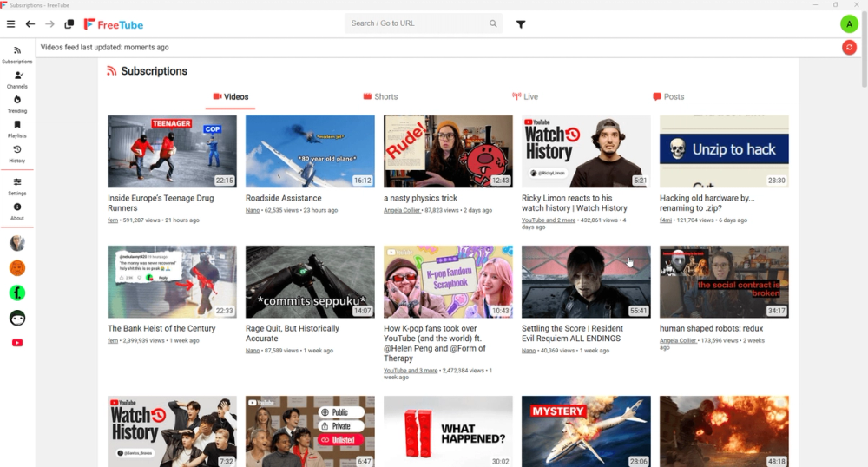Open Trending in the sidebar
Image resolution: width=868 pixels, height=467 pixels.
[17, 104]
